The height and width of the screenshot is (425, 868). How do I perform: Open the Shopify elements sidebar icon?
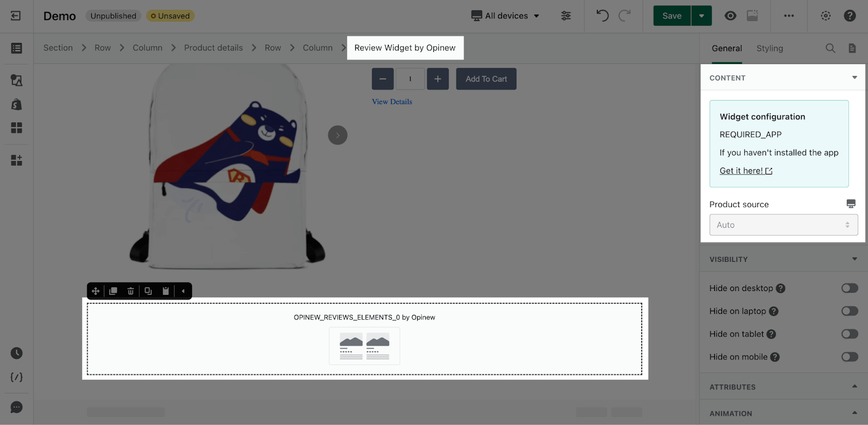pos(17,104)
